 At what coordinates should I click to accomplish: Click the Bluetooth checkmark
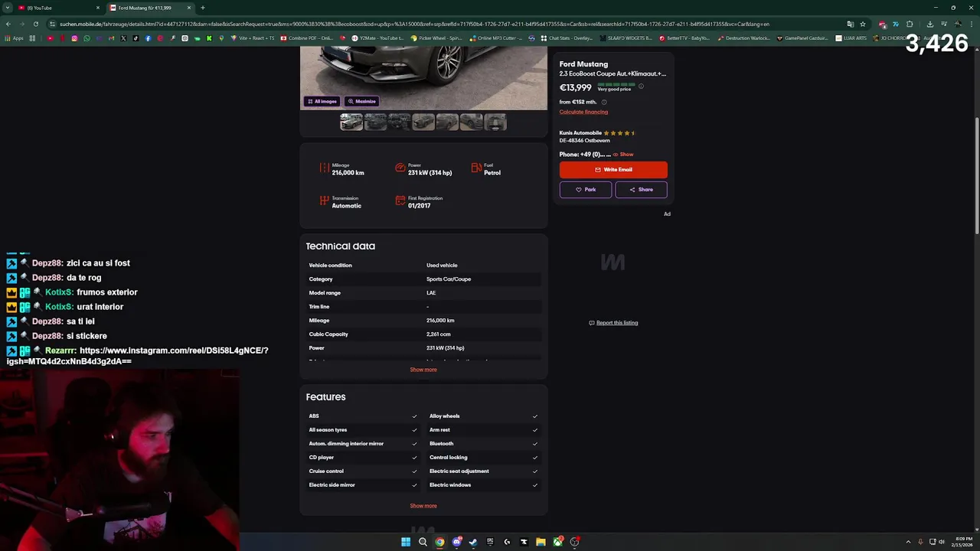click(535, 444)
